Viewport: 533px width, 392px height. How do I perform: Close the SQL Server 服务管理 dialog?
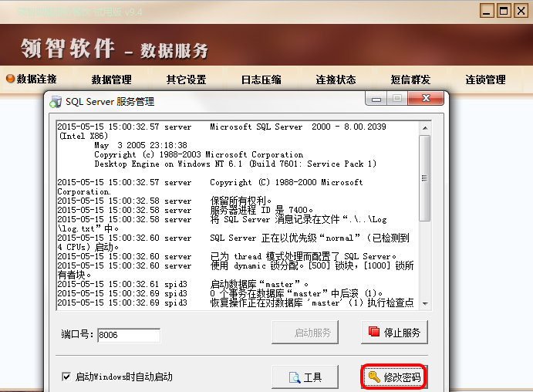click(426, 99)
